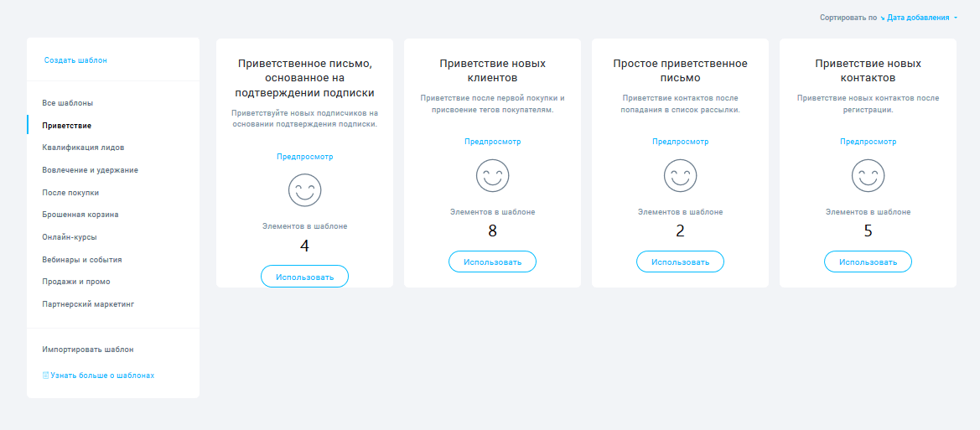Click description Приветствие после первой покупки

[492, 104]
